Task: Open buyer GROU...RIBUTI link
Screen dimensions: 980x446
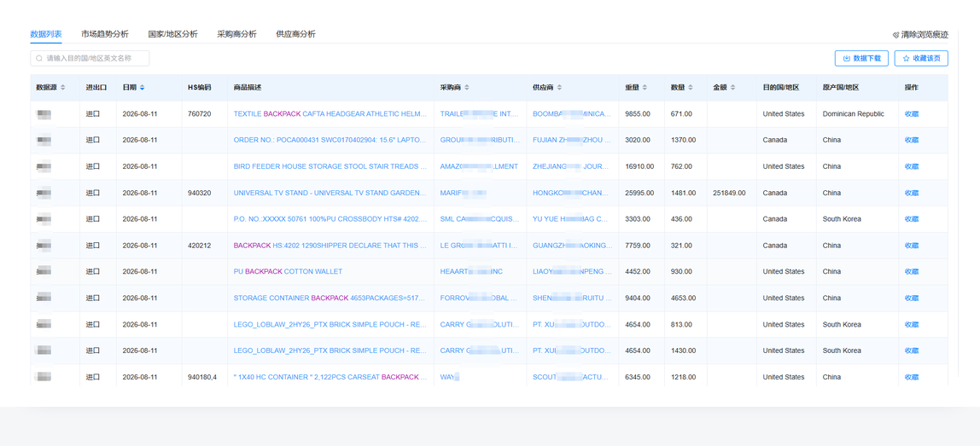Action: [480, 140]
